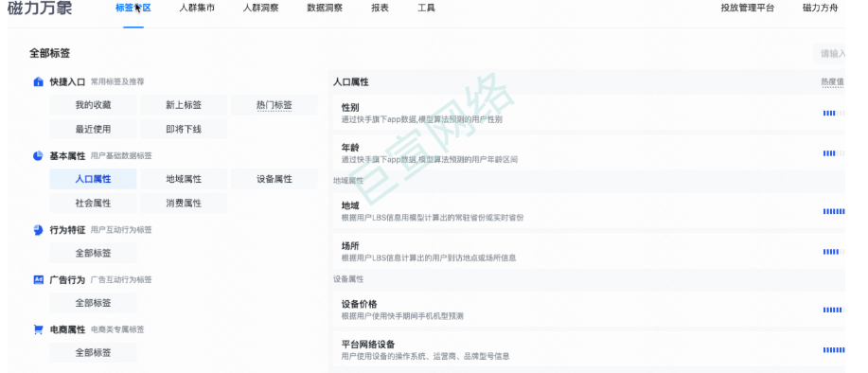Viewport: 868px width, 373px height.
Task: Select 地域属性 category
Action: 184,179
